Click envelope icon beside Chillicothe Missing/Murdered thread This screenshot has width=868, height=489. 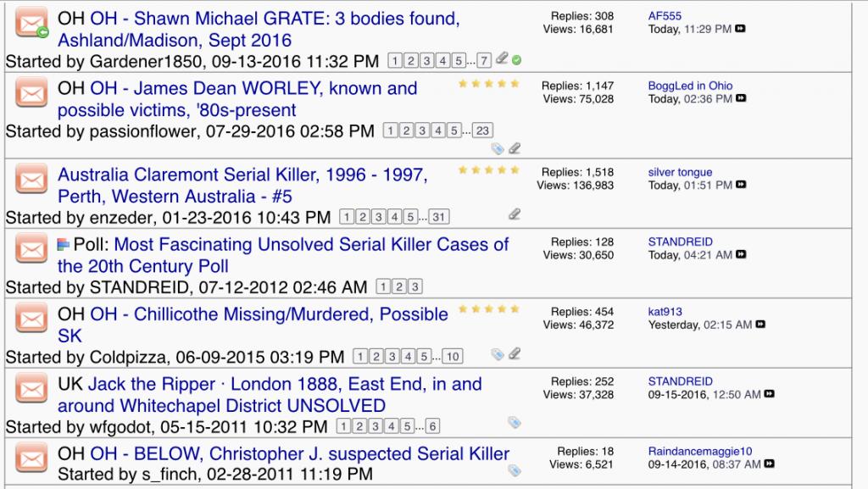(x=31, y=318)
